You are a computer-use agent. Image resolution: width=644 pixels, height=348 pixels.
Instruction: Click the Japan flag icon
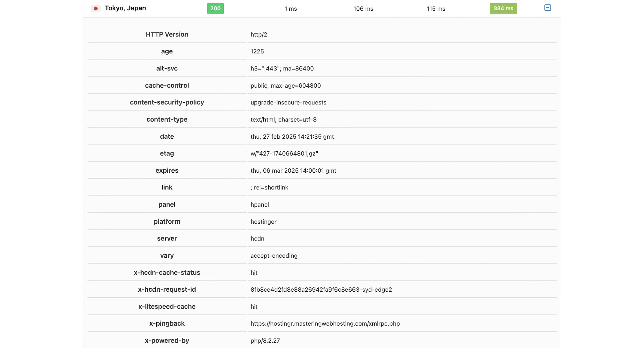tap(95, 9)
